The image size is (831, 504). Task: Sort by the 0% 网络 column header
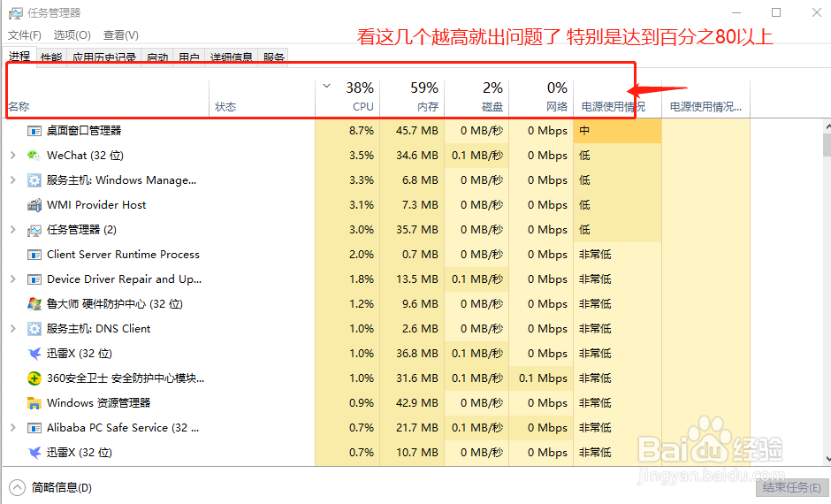tap(541, 98)
